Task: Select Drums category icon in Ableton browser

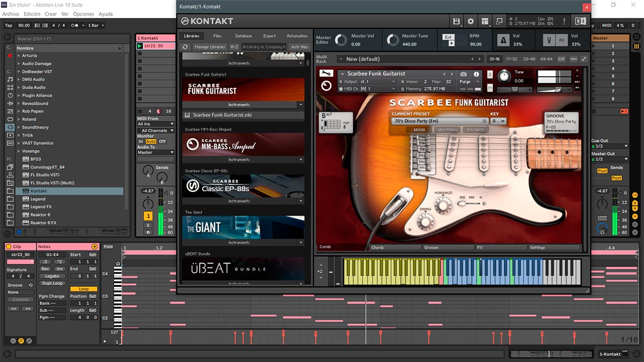Action: click(x=10, y=87)
